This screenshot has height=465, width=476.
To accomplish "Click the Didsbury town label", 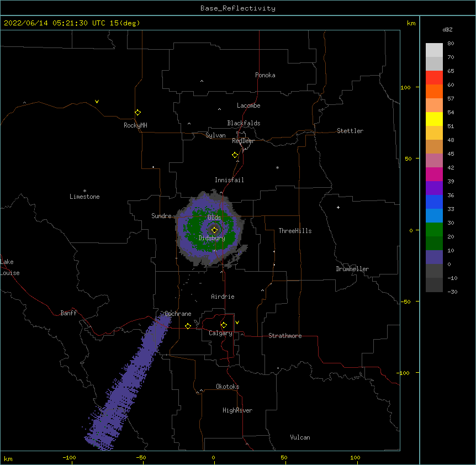I will point(212,238).
